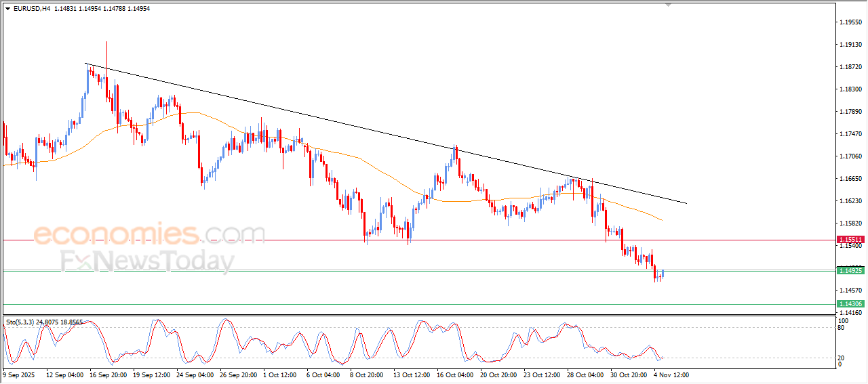This screenshot has height=384, width=868.
Task: Select the green 1.14925 price label
Action: 850,271
